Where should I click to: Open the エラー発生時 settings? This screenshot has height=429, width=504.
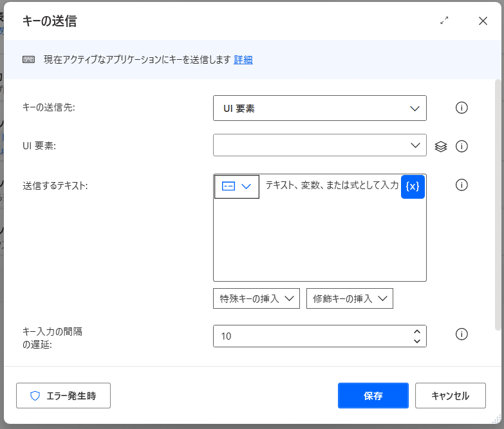click(63, 396)
